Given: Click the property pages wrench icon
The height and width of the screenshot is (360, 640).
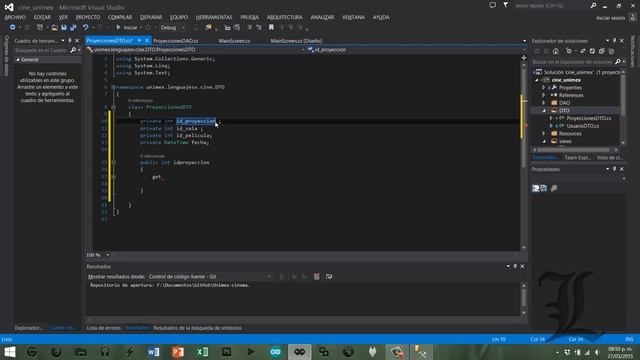Looking at the screenshot, I should (x=554, y=188).
